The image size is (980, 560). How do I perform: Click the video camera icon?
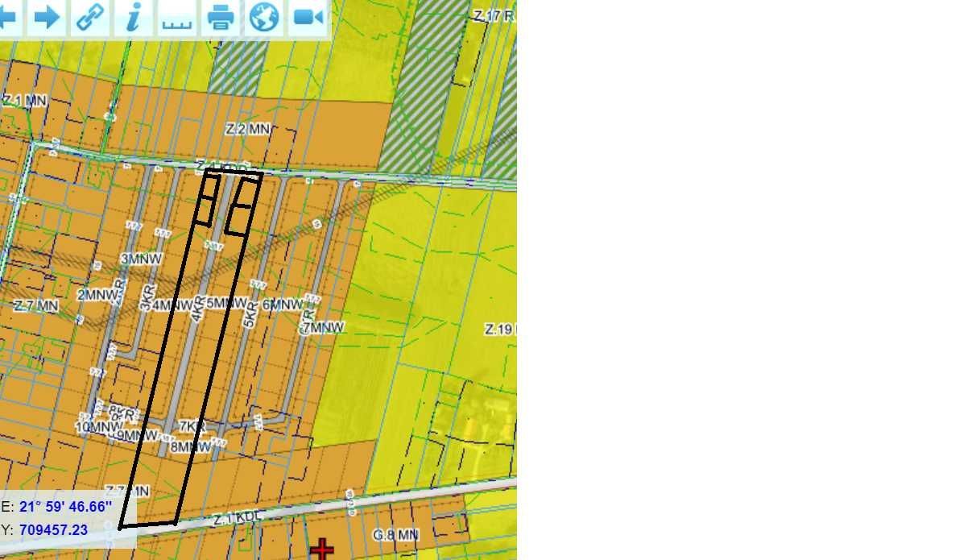pos(308,17)
